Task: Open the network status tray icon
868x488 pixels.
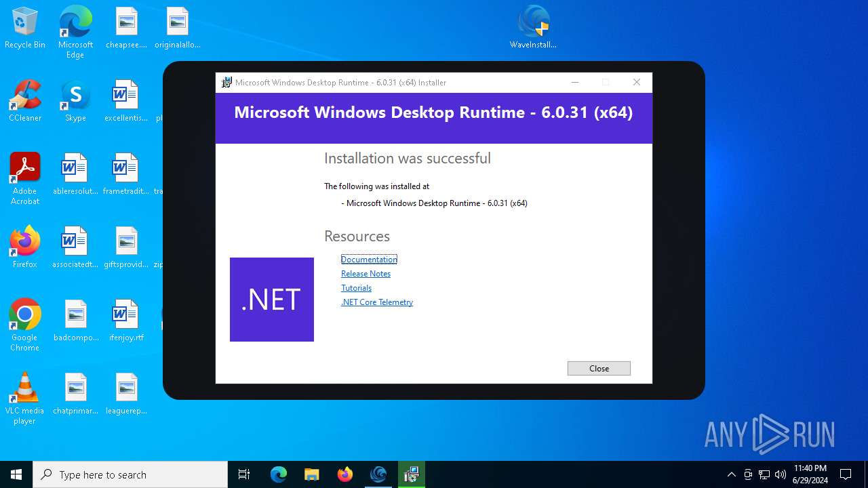Action: coord(764,474)
